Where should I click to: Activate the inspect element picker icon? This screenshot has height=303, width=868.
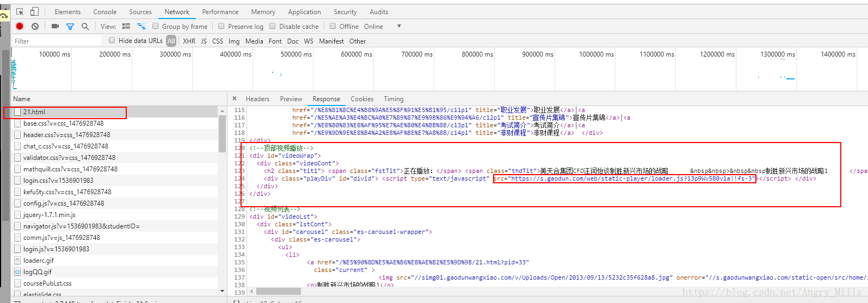point(20,11)
